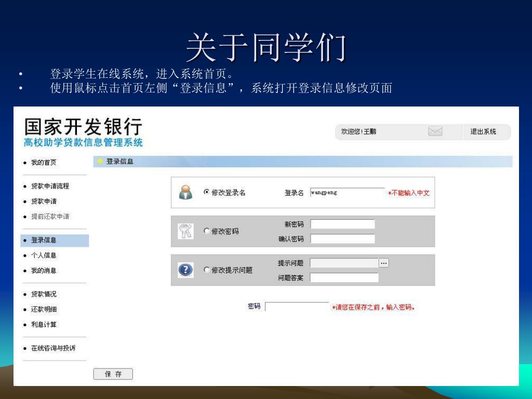Select the 修改提示问题 radio button
Screen dimensions: 532x399
pos(207,270)
